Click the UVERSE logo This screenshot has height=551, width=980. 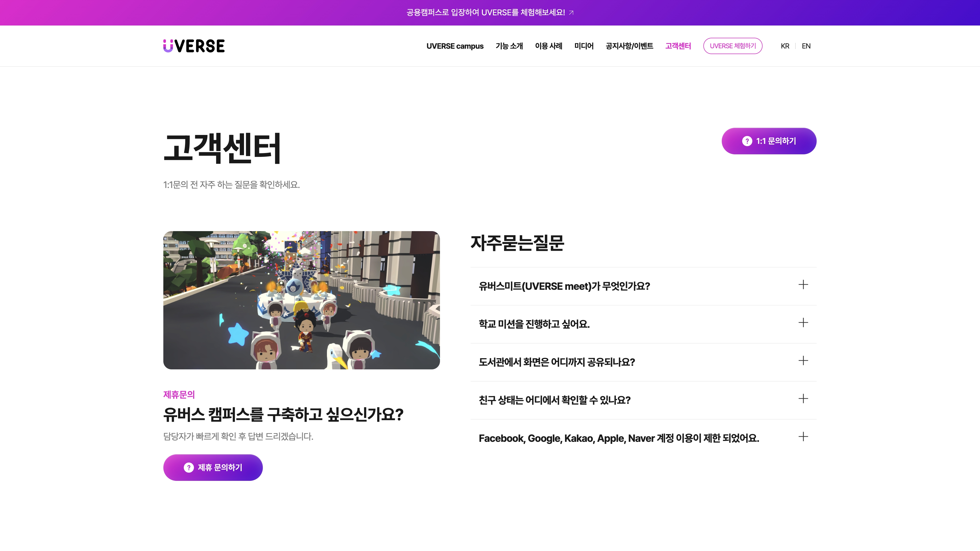(x=194, y=46)
